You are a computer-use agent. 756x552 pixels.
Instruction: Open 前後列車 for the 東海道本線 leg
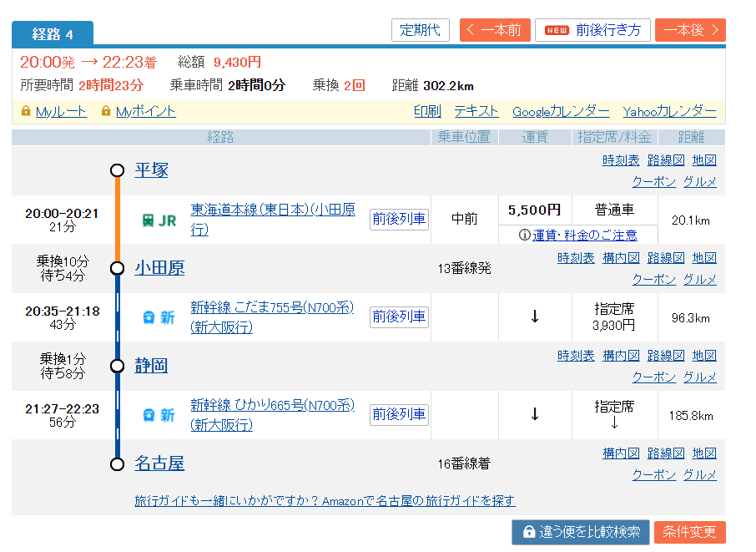[399, 220]
